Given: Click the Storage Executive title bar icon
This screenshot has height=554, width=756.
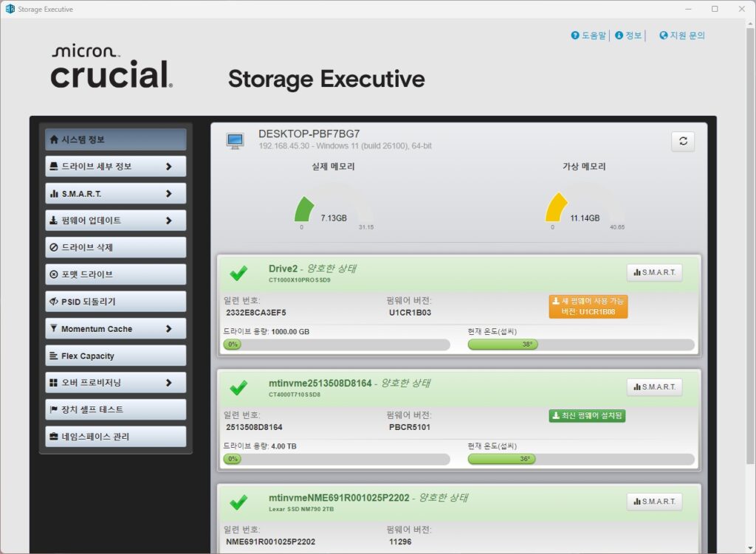Looking at the screenshot, I should pyautogui.click(x=10, y=9).
